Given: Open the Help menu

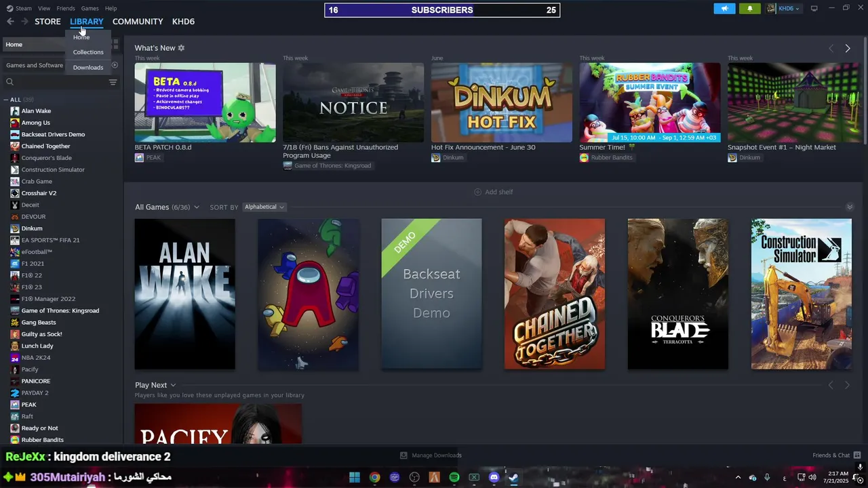Looking at the screenshot, I should point(111,8).
